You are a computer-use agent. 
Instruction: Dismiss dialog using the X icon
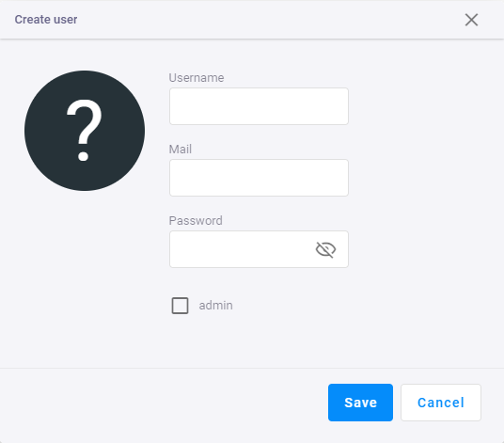pyautogui.click(x=471, y=20)
